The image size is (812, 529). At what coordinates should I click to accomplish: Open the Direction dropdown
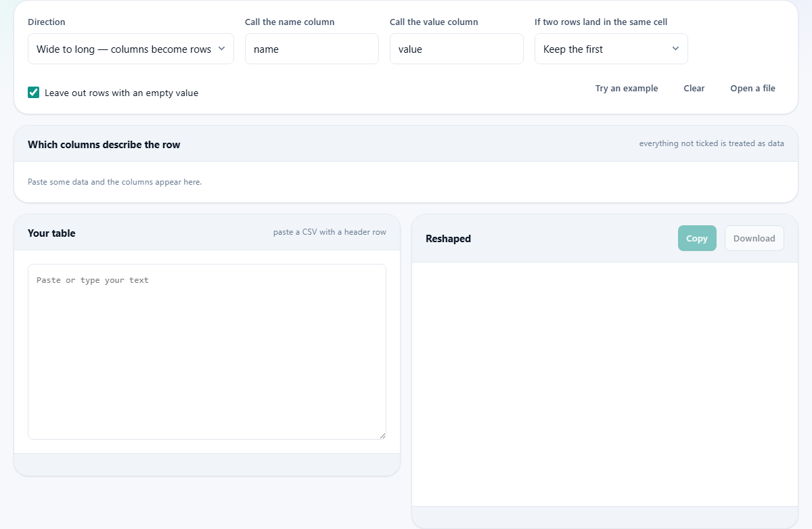tap(131, 49)
